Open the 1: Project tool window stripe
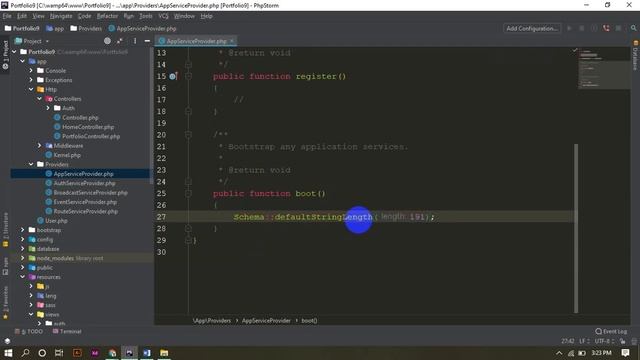The width and height of the screenshot is (640, 360). point(5,56)
